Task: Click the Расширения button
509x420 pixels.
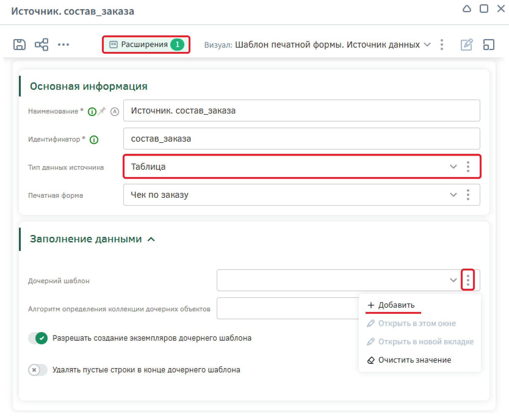Action: pos(146,45)
